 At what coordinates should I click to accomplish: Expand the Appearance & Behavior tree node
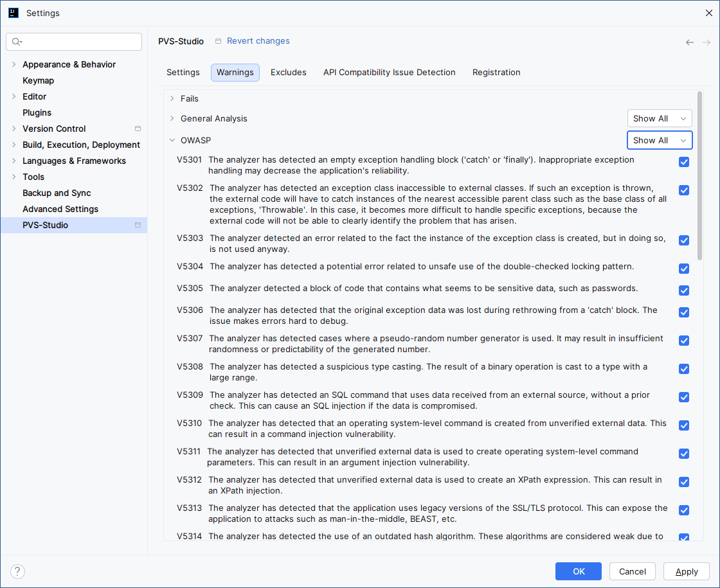point(14,64)
